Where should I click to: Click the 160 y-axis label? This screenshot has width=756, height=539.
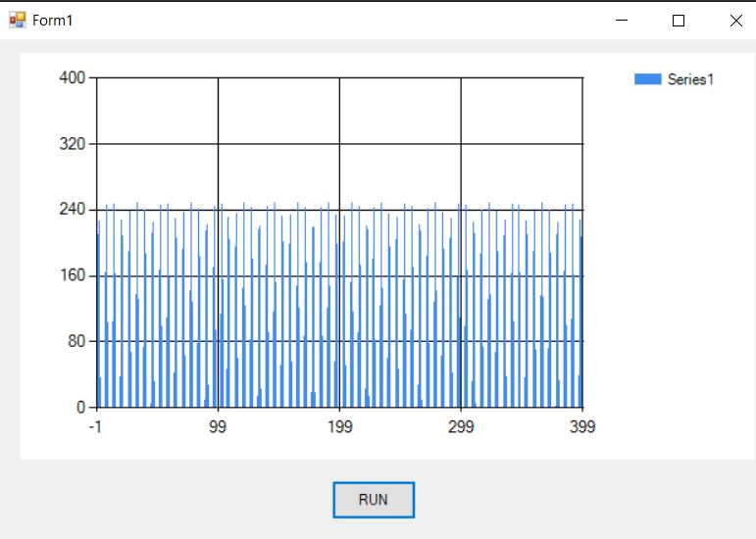pyautogui.click(x=73, y=275)
